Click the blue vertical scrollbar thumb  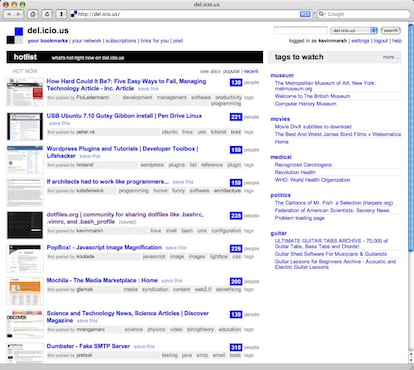pos(411,137)
